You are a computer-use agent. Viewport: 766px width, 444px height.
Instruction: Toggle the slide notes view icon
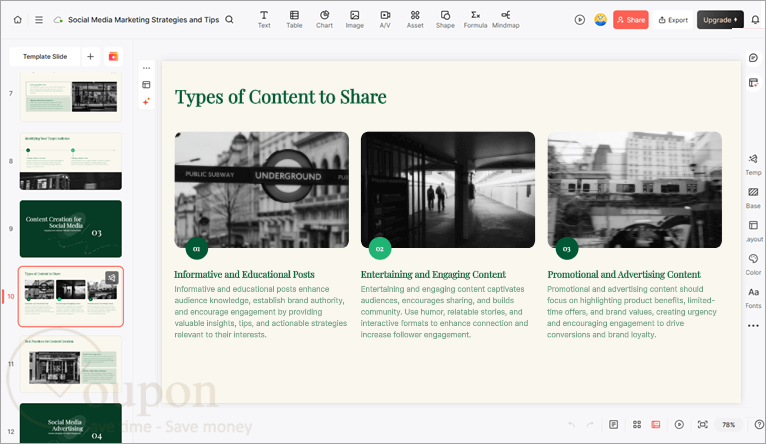pyautogui.click(x=614, y=424)
